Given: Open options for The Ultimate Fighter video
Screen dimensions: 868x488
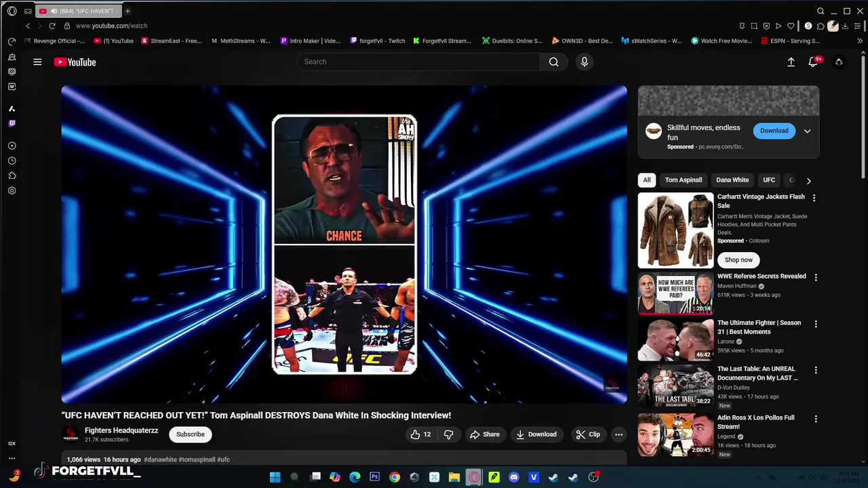Looking at the screenshot, I should point(816,324).
